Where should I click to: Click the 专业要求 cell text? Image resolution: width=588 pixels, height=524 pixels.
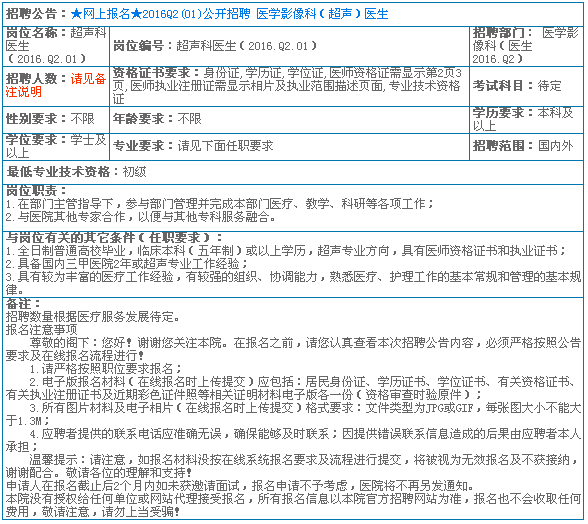coord(193,146)
